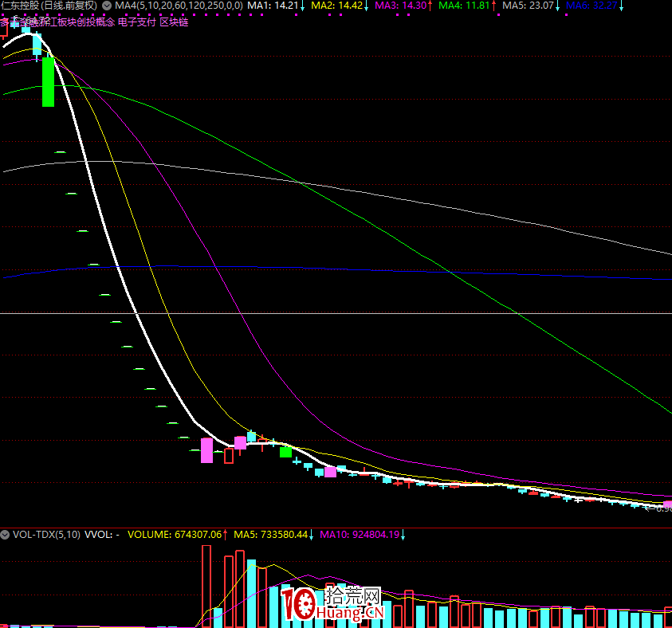Click the tallest red volume bar
Image resolution: width=672 pixels, height=628 pixels.
(x=206, y=587)
